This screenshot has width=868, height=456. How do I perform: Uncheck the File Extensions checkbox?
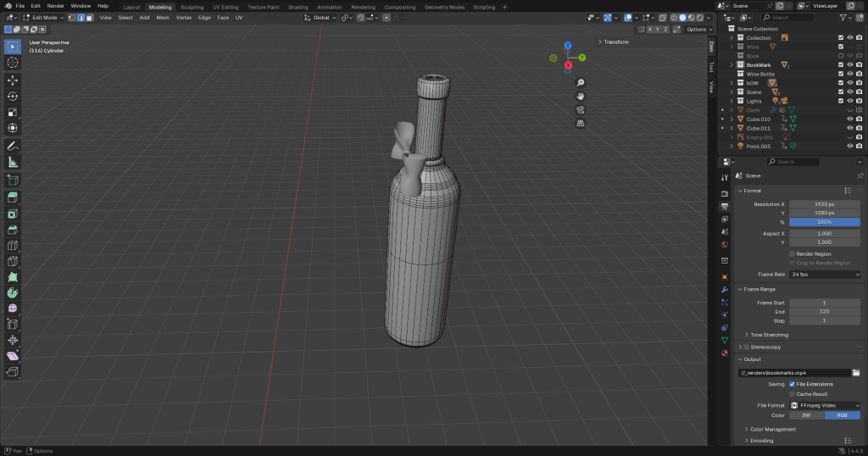point(792,384)
